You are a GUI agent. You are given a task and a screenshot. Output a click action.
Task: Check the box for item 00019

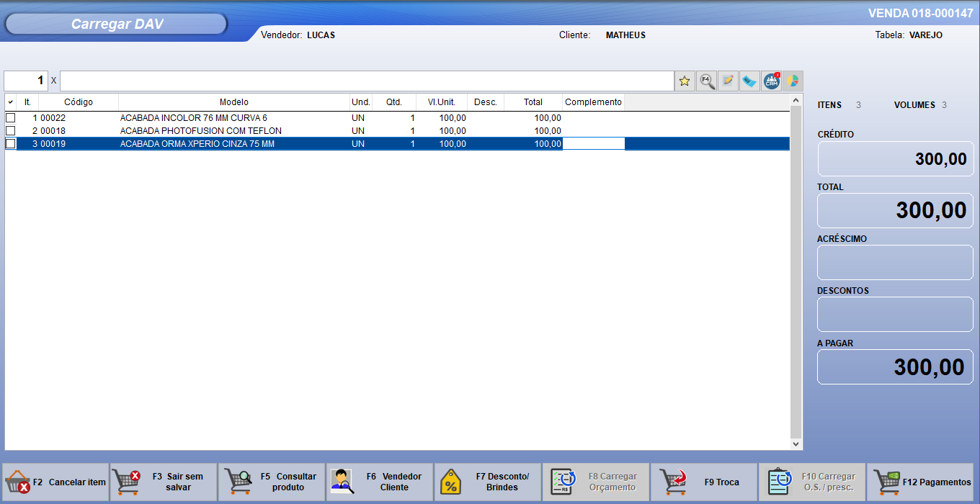[11, 143]
